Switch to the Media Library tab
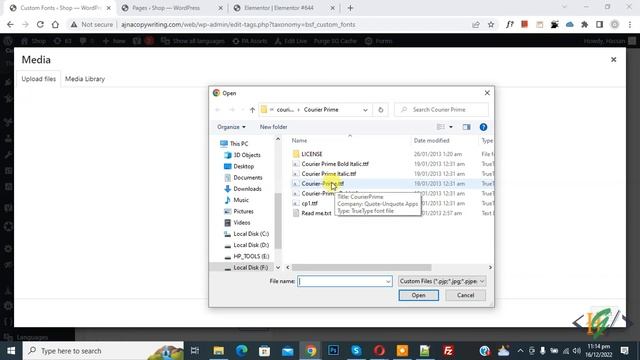Screen dimensions: 640x360 [x=85, y=79]
